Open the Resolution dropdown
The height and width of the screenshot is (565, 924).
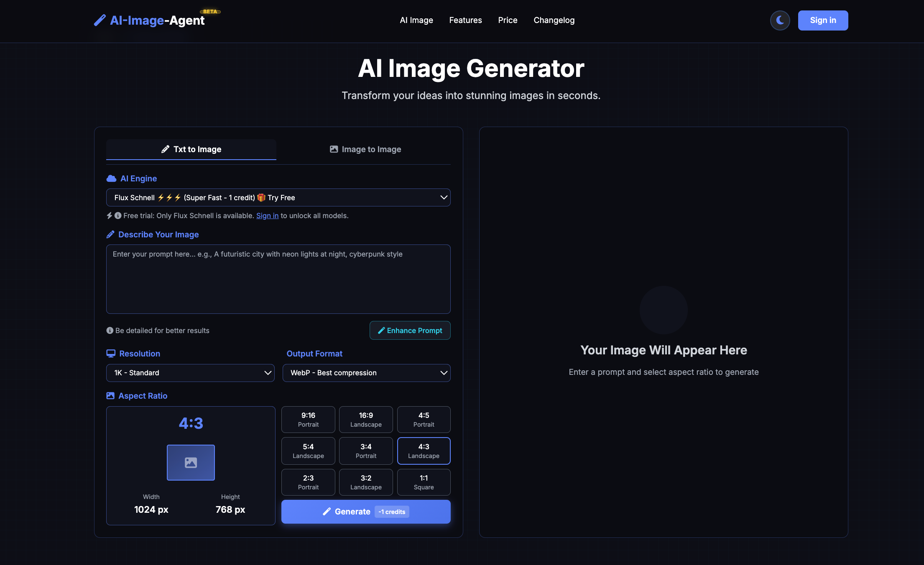tap(190, 373)
